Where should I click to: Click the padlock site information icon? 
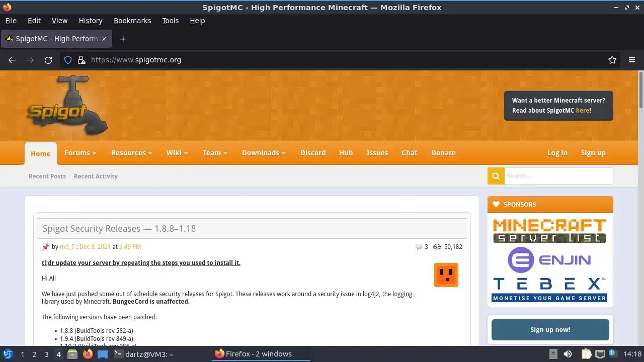click(81, 60)
